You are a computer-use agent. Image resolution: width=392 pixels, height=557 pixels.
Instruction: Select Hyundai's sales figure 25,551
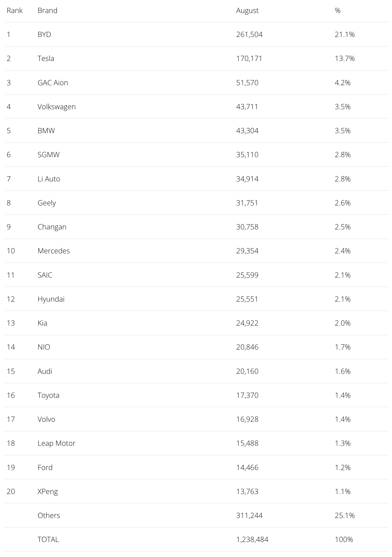[x=247, y=299]
